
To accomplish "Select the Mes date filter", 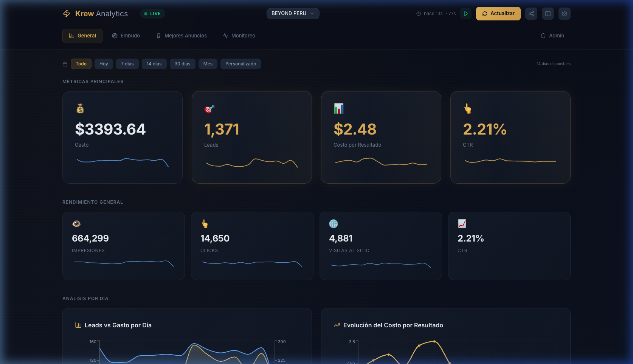I will [x=208, y=64].
